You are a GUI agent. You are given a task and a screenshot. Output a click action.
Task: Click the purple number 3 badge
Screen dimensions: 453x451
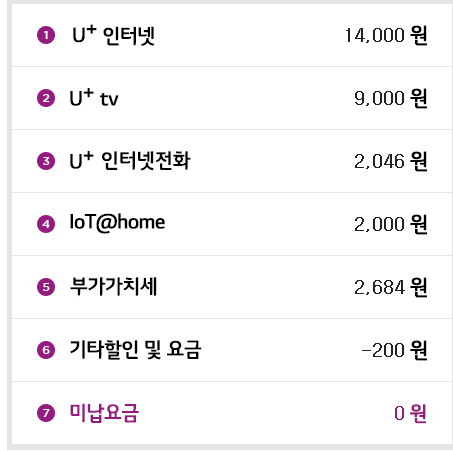46,161
